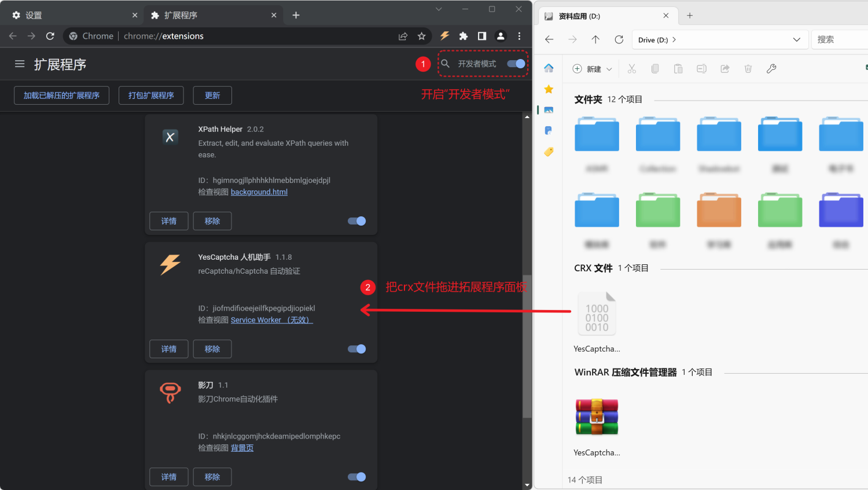Click the share icon in Chrome's address bar

click(x=403, y=36)
